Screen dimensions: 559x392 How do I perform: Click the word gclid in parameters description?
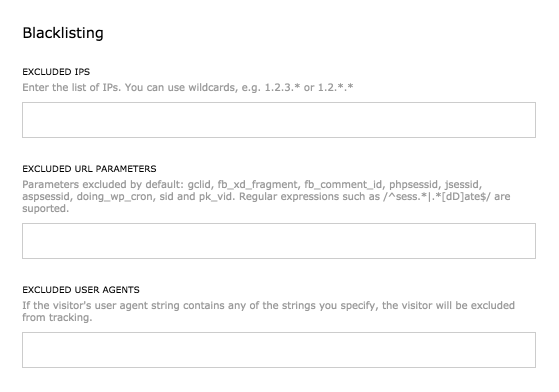[199, 185]
